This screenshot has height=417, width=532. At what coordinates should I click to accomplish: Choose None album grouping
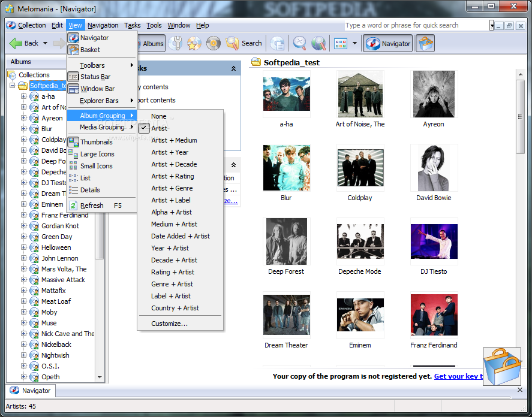click(x=180, y=116)
